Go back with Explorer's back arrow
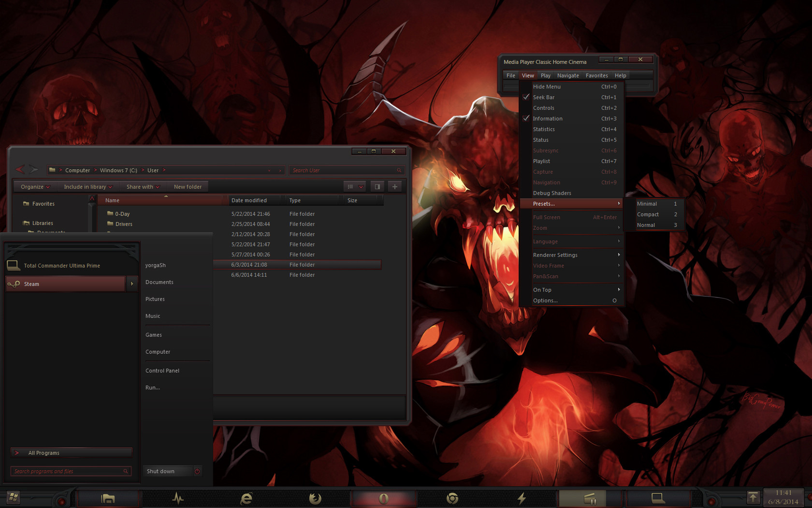Viewport: 812px width, 508px height. pyautogui.click(x=20, y=169)
